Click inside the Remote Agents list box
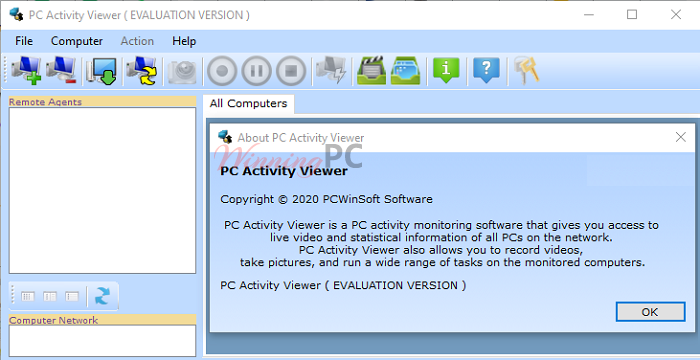Viewport: 700px width, 360px height. tap(102, 190)
